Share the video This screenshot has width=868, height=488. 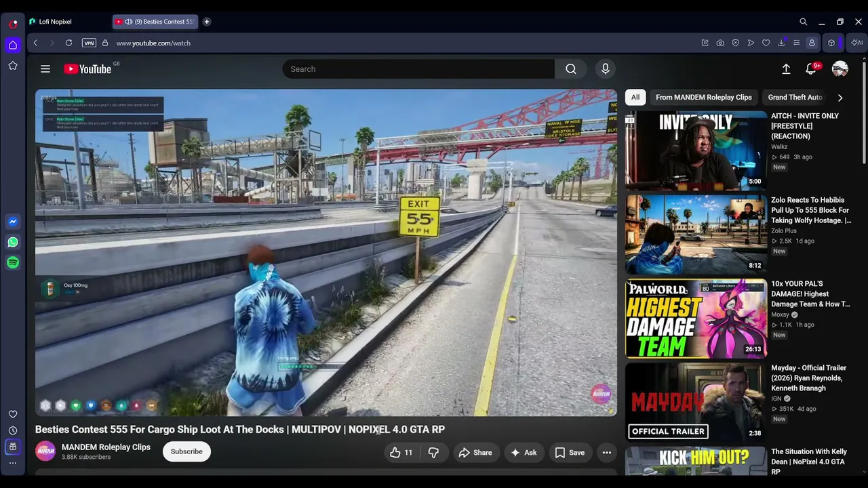tap(475, 453)
